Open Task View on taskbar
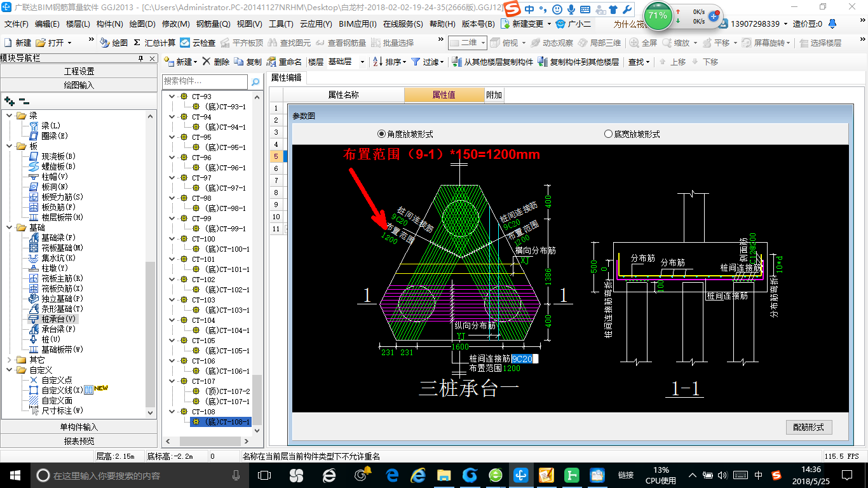868x488 pixels. [264, 475]
